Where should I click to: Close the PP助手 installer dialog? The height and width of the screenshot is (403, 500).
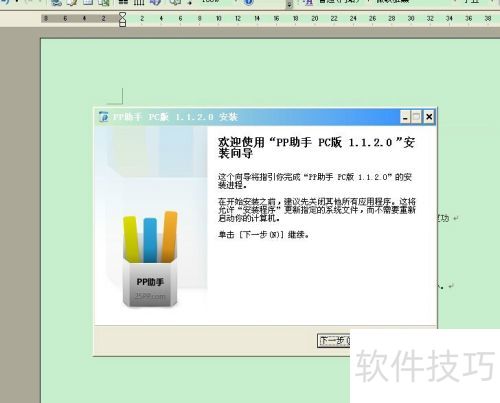click(429, 117)
